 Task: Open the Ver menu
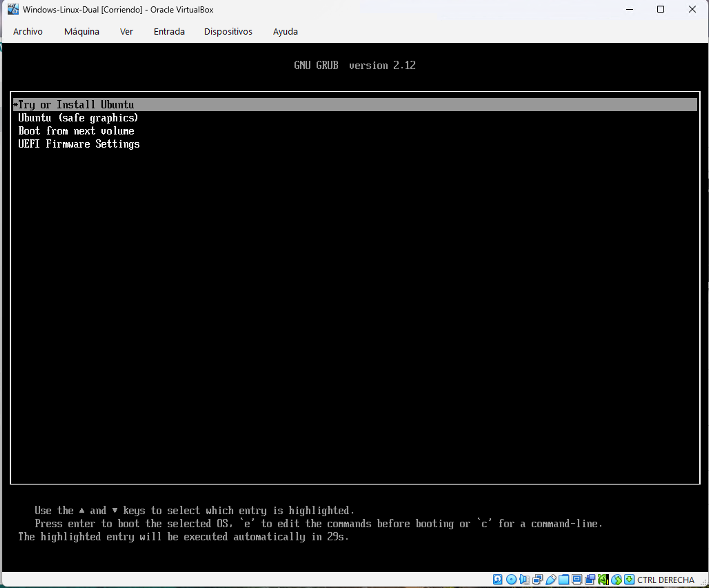126,32
